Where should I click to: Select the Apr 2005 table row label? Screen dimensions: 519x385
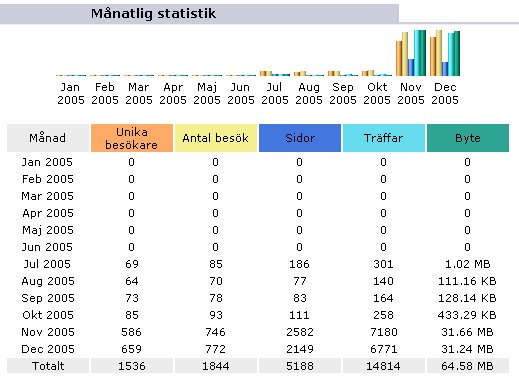(x=48, y=213)
